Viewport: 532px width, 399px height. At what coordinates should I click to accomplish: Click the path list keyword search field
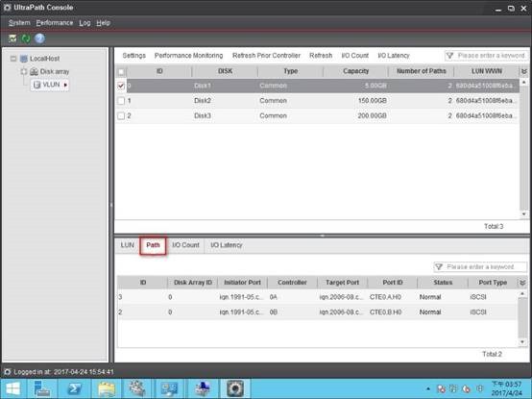pos(480,267)
